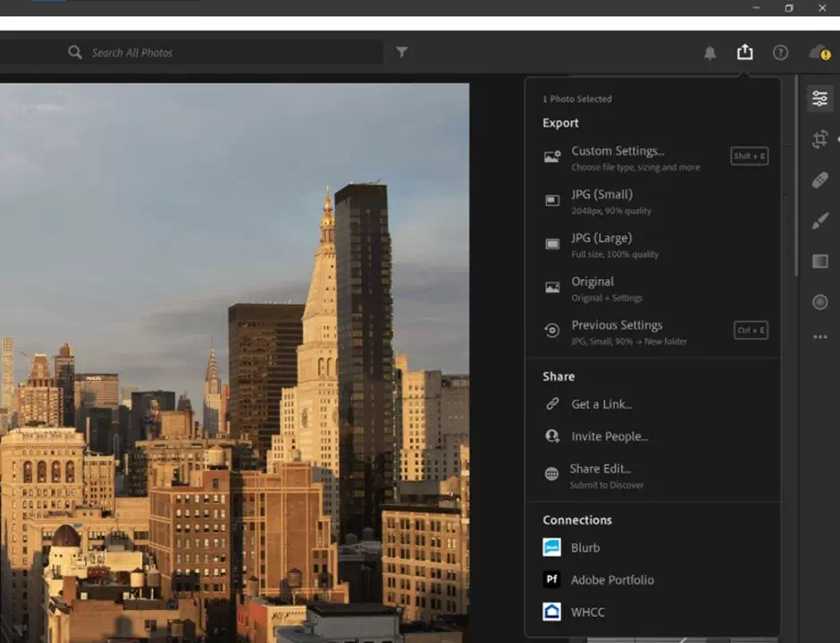840x643 pixels.
Task: Click the WHCC connection icon
Action: (x=551, y=612)
